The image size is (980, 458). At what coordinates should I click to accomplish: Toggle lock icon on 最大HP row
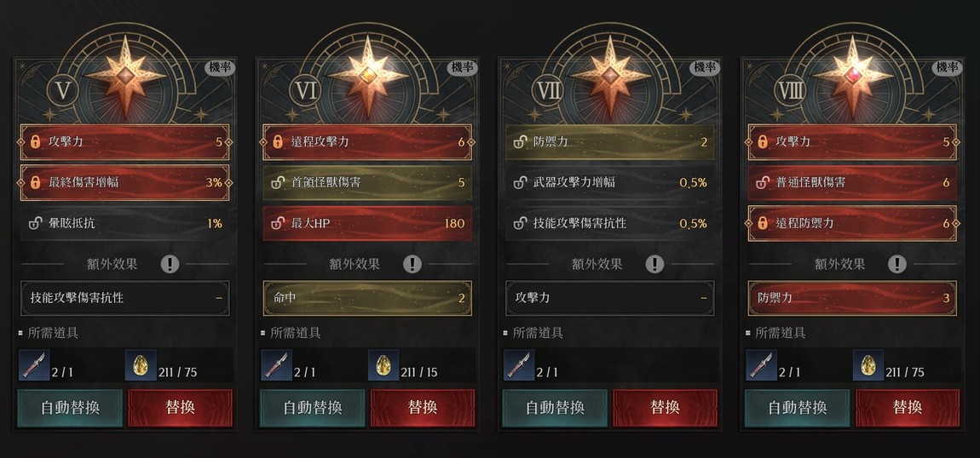pos(278,223)
